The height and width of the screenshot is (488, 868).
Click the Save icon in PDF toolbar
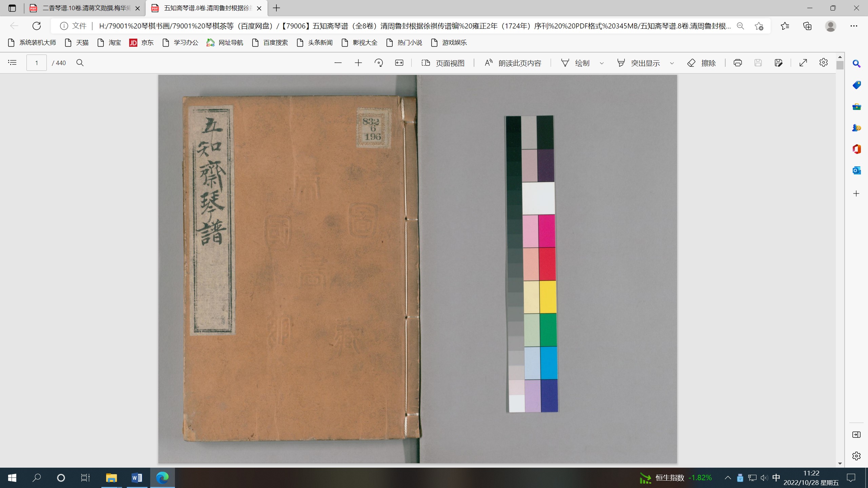click(758, 63)
